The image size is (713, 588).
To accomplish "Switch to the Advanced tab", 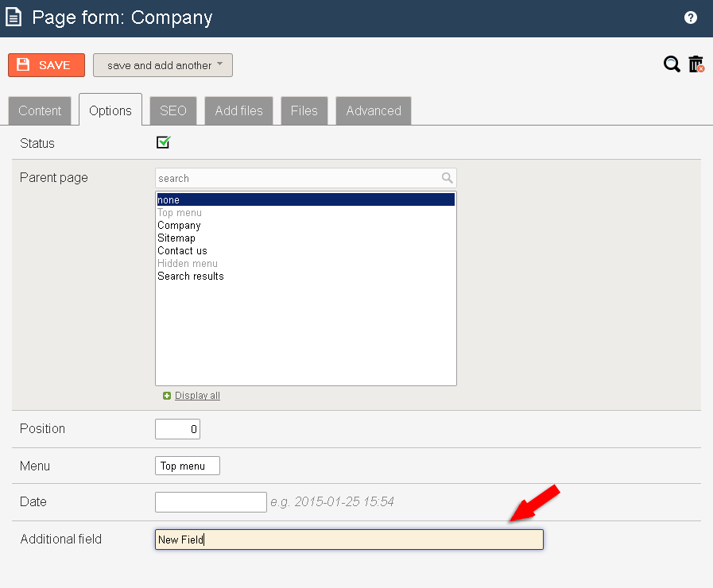I will coord(374,110).
